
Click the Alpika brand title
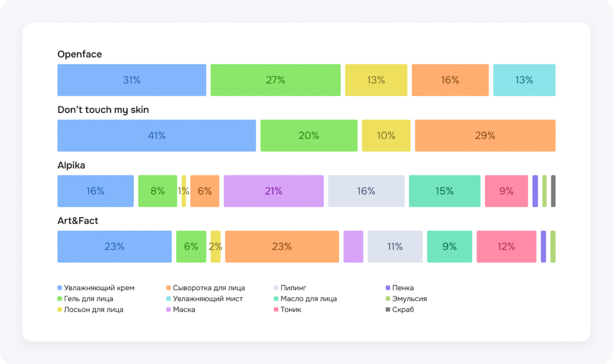[71, 166]
